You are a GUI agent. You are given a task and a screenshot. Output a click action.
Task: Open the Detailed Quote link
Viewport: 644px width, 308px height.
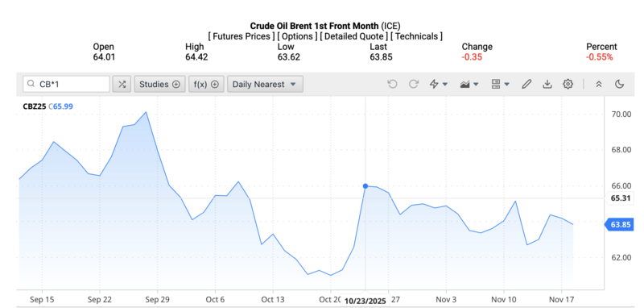[353, 36]
